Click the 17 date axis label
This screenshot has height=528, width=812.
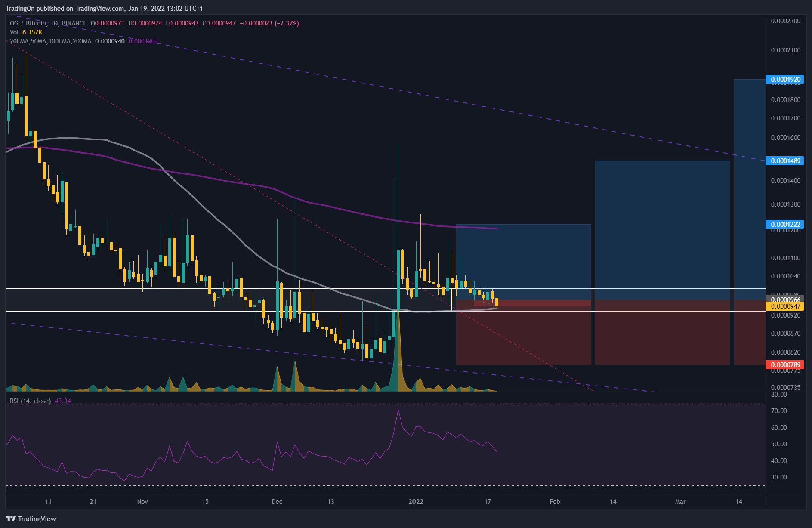point(488,502)
